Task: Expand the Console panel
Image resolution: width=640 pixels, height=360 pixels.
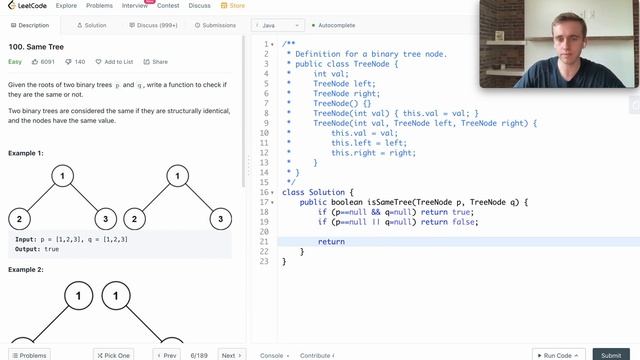Action: pos(274,356)
